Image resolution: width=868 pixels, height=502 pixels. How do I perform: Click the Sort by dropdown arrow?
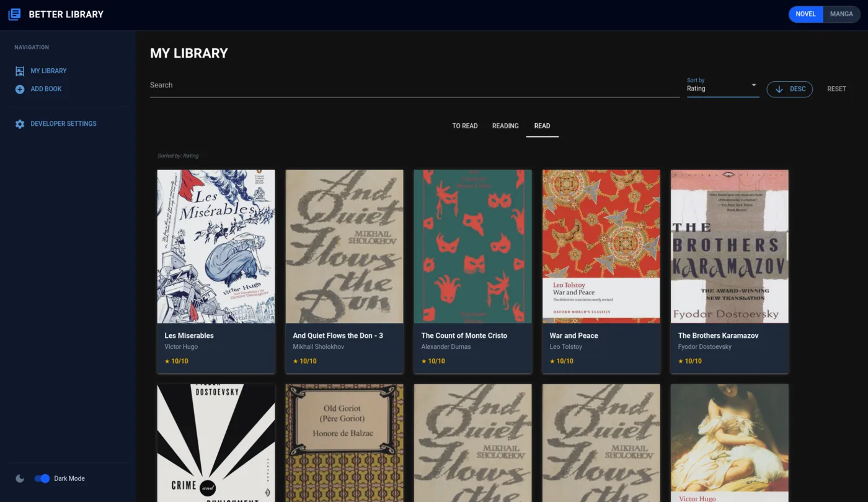tap(754, 85)
